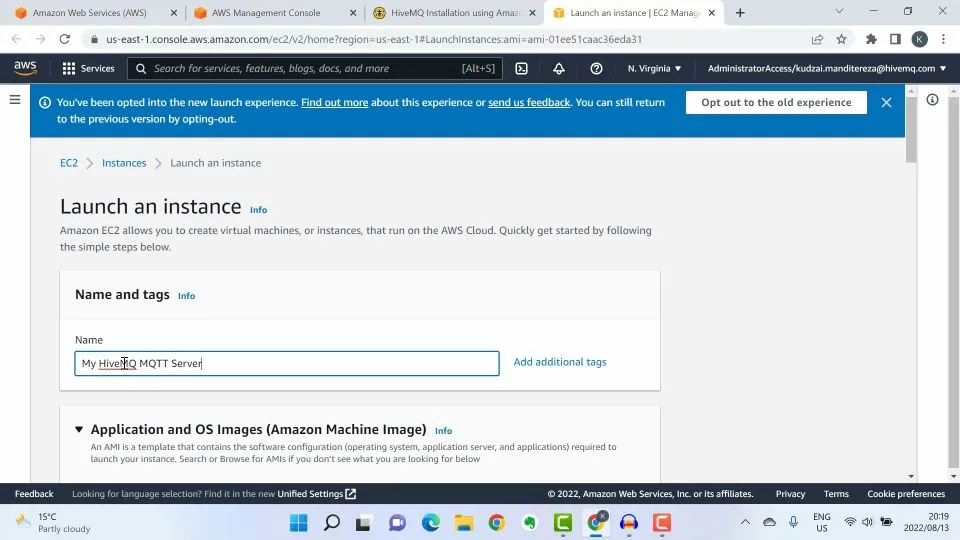Open the share page icon in address bar
The height and width of the screenshot is (540, 960).
tap(817, 39)
